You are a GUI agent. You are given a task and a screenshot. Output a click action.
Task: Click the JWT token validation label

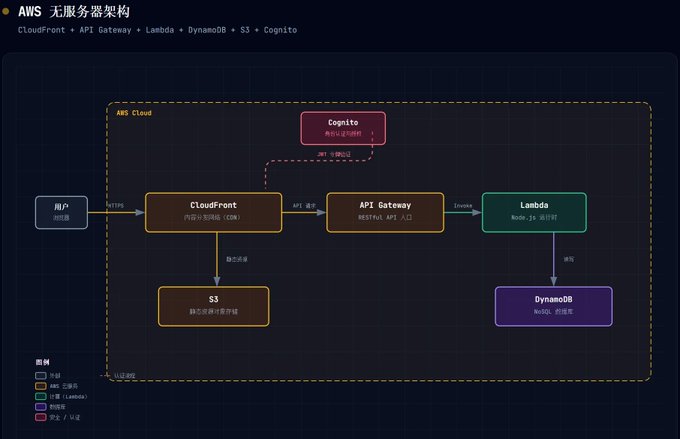click(x=334, y=154)
